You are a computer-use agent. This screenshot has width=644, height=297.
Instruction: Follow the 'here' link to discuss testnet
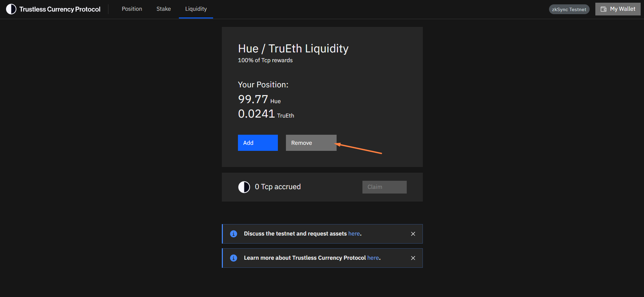[x=354, y=234]
